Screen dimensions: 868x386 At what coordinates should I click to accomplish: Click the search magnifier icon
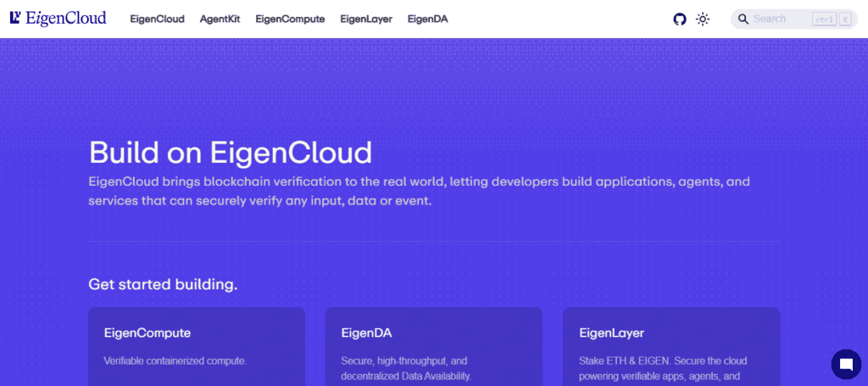[743, 19]
